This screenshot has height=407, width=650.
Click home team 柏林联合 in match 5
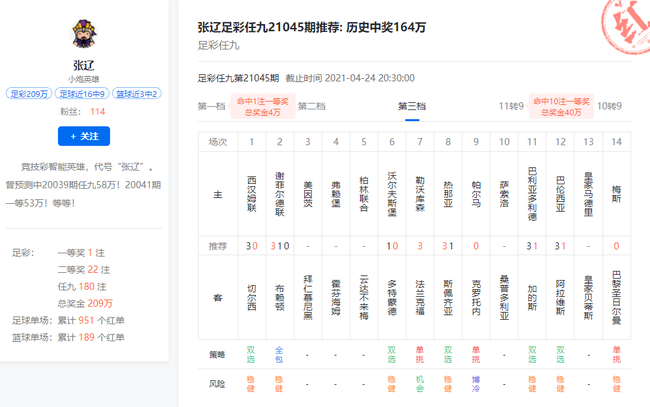(364, 194)
